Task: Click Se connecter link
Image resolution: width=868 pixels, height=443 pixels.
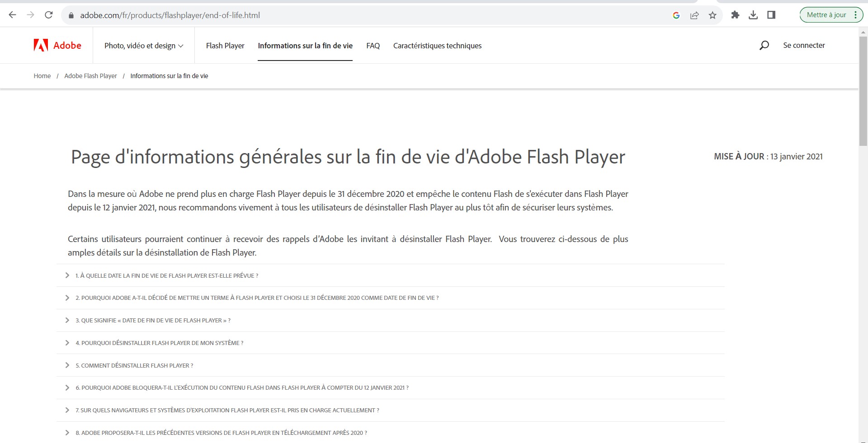Action: pos(804,45)
